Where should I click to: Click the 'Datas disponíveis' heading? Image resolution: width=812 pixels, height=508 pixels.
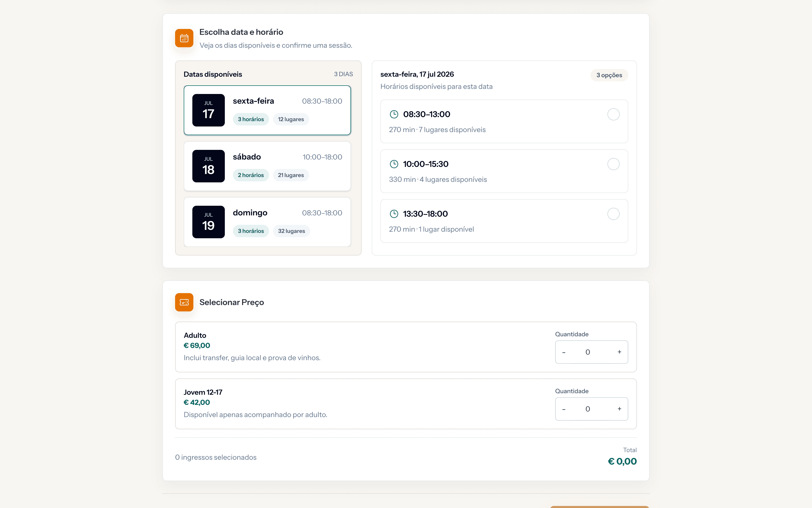(x=213, y=74)
